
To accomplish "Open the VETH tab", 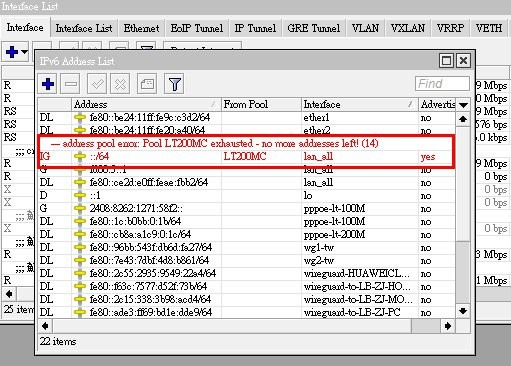I will click(489, 28).
